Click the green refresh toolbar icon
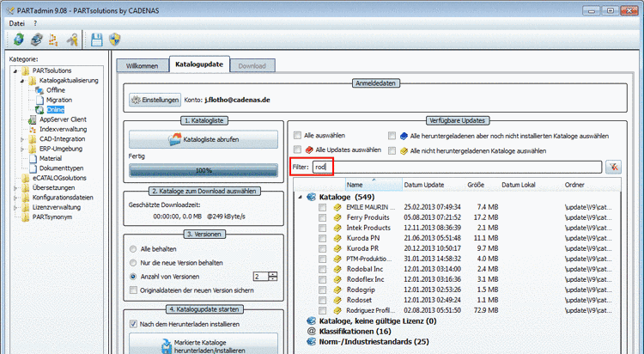This screenshot has width=644, height=354. click(19, 40)
